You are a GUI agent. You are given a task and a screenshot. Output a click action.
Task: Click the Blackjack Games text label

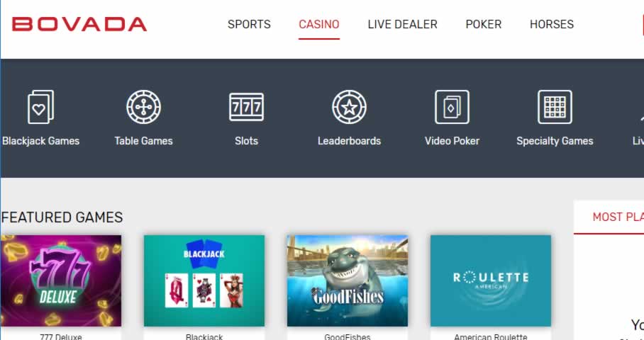[40, 141]
